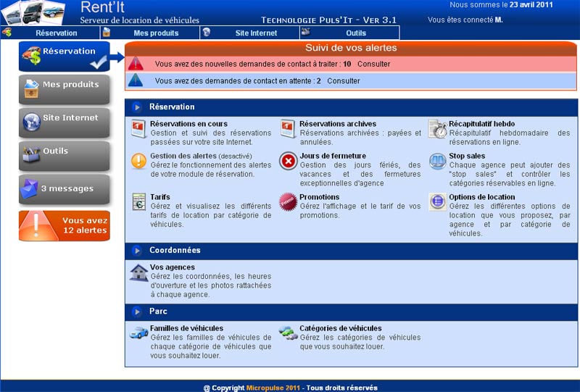
Task: Open Tarifs link
Action: pos(159,197)
